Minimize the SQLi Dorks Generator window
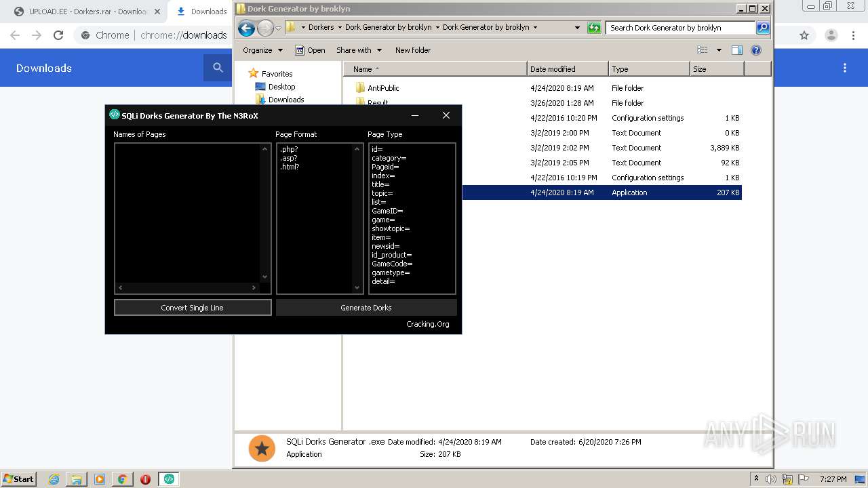The height and width of the screenshot is (488, 868). click(x=415, y=115)
